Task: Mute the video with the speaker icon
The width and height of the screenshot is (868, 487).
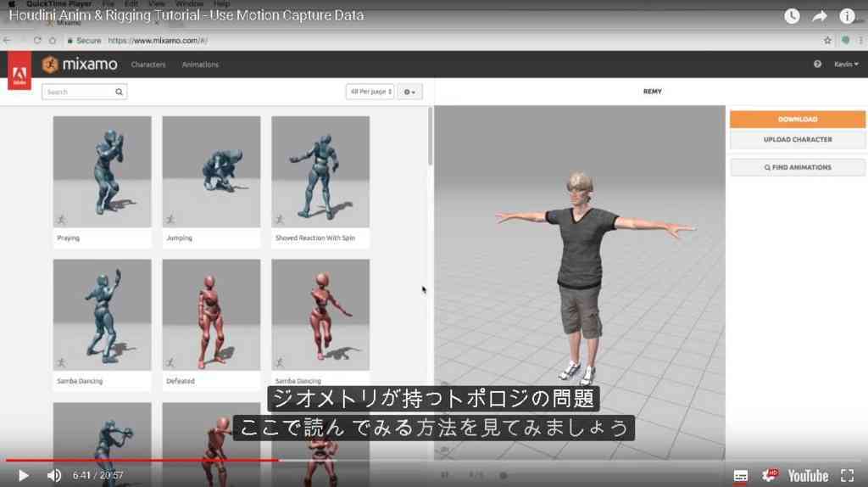Action: pyautogui.click(x=53, y=475)
